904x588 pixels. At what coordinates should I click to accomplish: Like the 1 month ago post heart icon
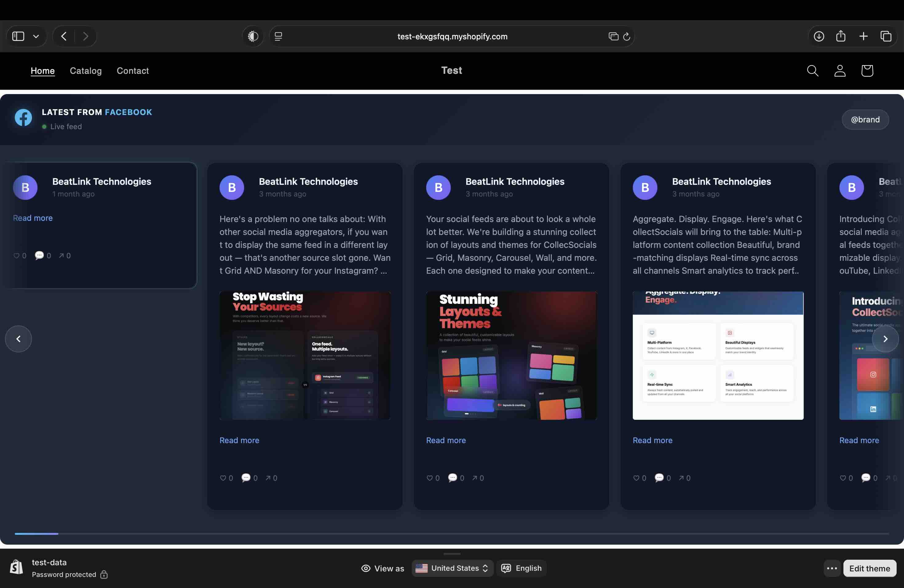pos(16,256)
